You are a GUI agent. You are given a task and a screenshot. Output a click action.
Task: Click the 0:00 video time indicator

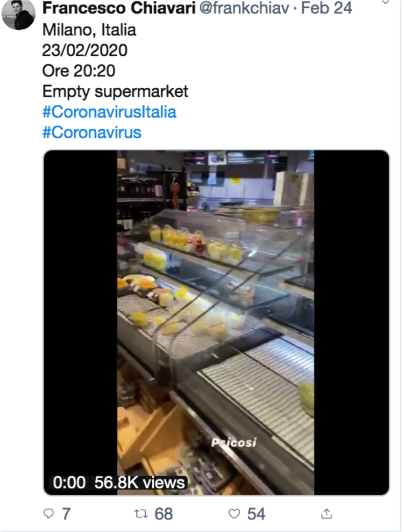69,483
